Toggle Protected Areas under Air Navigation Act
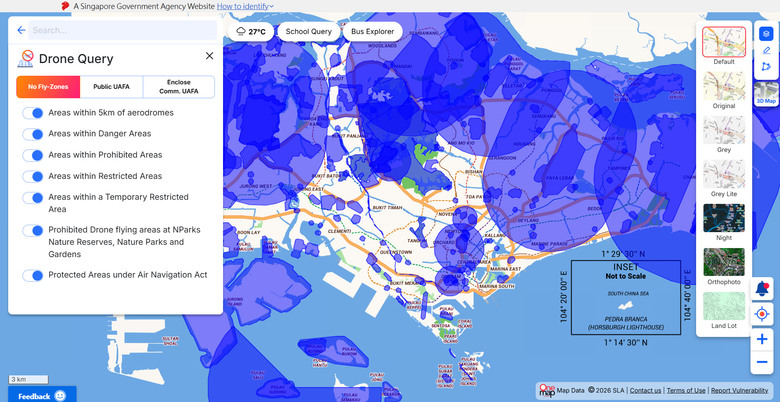 point(33,275)
